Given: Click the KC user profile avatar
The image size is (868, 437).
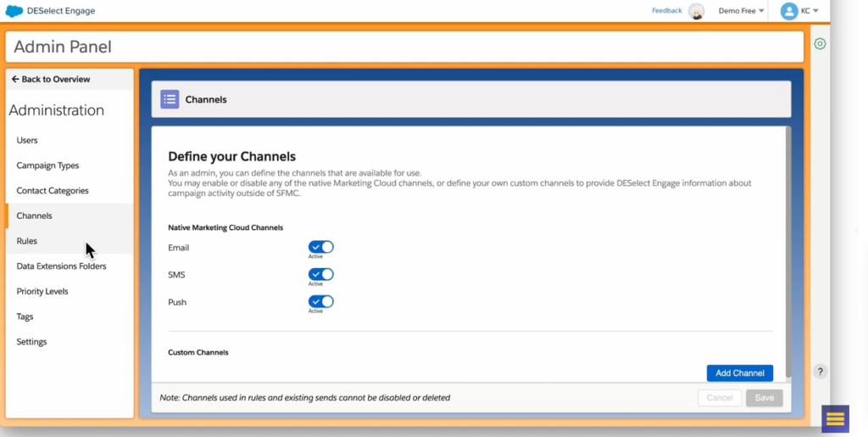Looking at the screenshot, I should (x=788, y=11).
